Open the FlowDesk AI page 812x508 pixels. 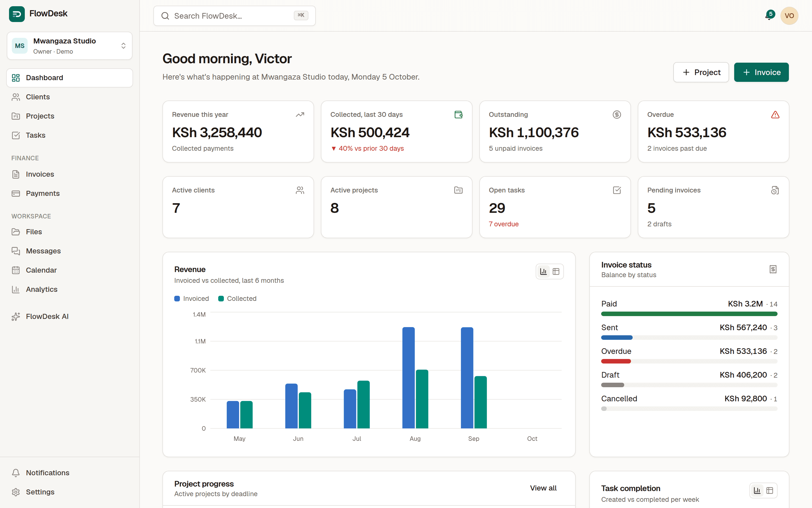tap(69, 316)
